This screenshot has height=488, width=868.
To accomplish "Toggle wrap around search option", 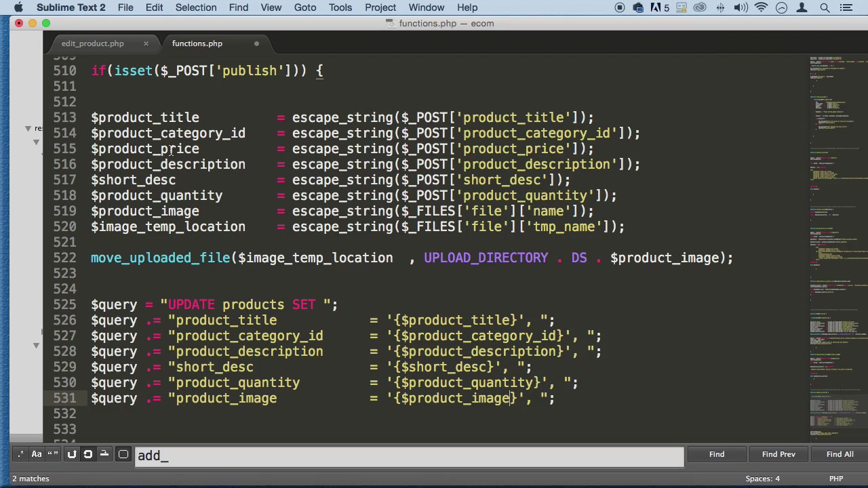I will coord(87,454).
